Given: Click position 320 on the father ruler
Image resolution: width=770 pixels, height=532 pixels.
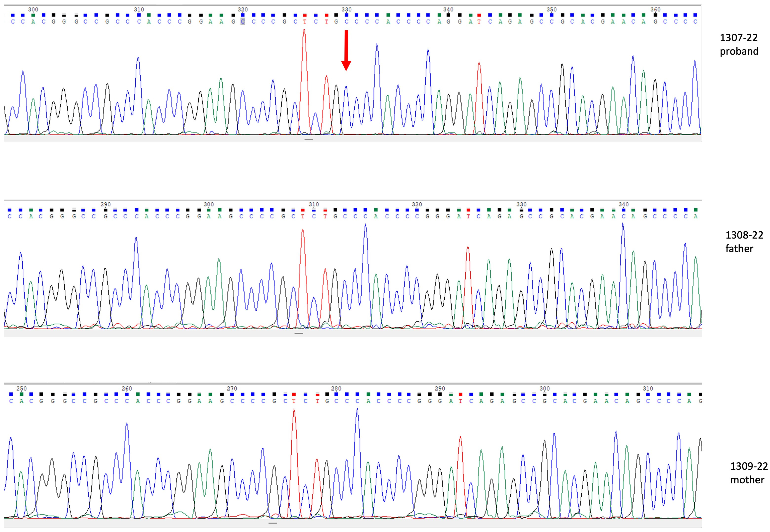Looking at the screenshot, I should pyautogui.click(x=417, y=204).
